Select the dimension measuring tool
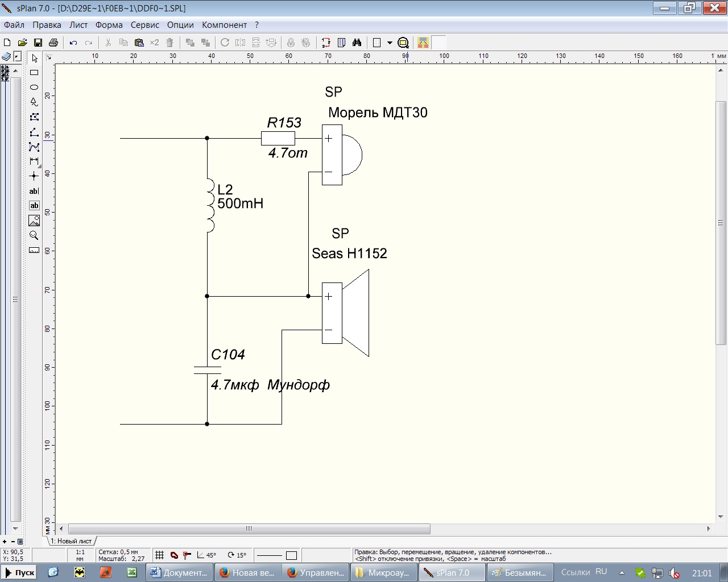This screenshot has width=728, height=582. coord(34,161)
